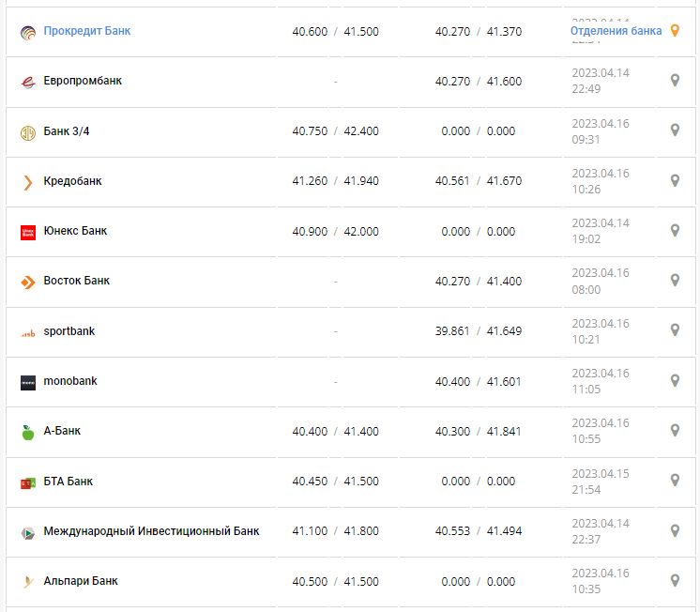Open the Прокредит Банк name link
Screen dimensions: 700x612
coord(87,31)
